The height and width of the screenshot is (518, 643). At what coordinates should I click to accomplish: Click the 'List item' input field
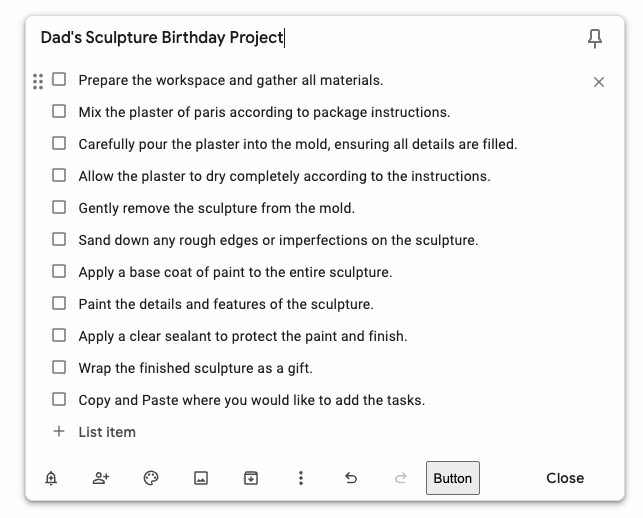(x=107, y=432)
